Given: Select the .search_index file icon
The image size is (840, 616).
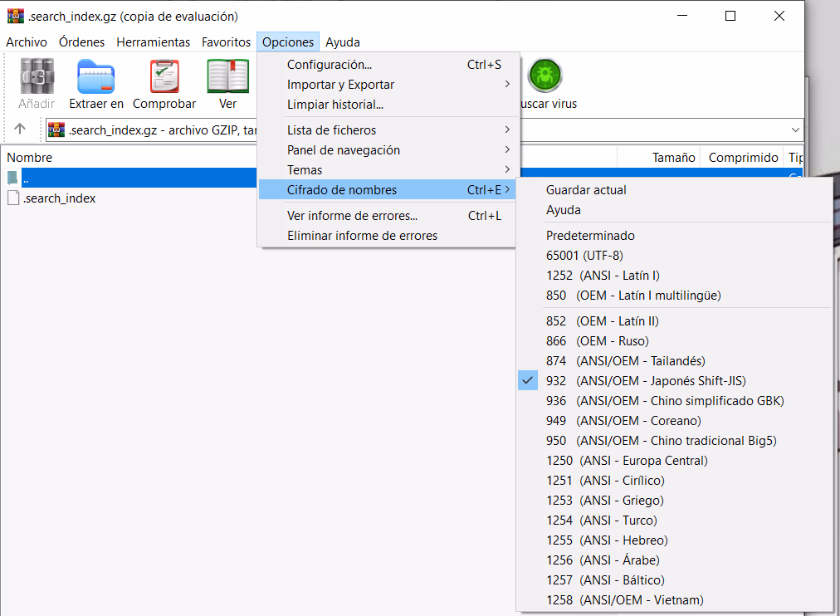Looking at the screenshot, I should click(x=13, y=198).
